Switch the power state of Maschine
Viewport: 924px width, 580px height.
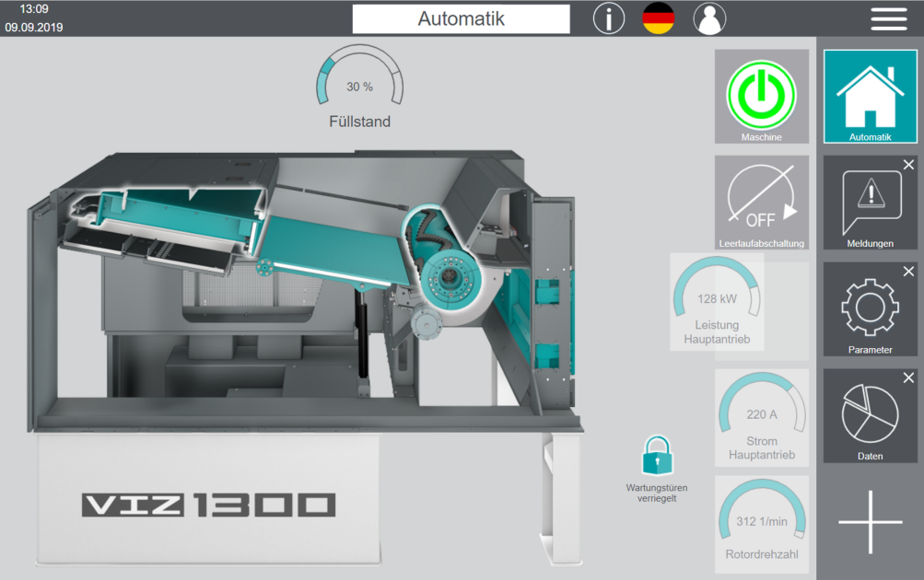pos(761,95)
